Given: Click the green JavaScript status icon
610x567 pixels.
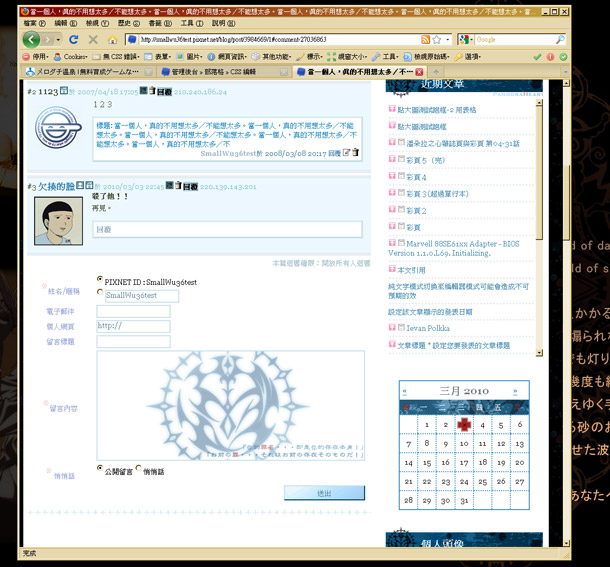Looking at the screenshot, I should tap(563, 57).
